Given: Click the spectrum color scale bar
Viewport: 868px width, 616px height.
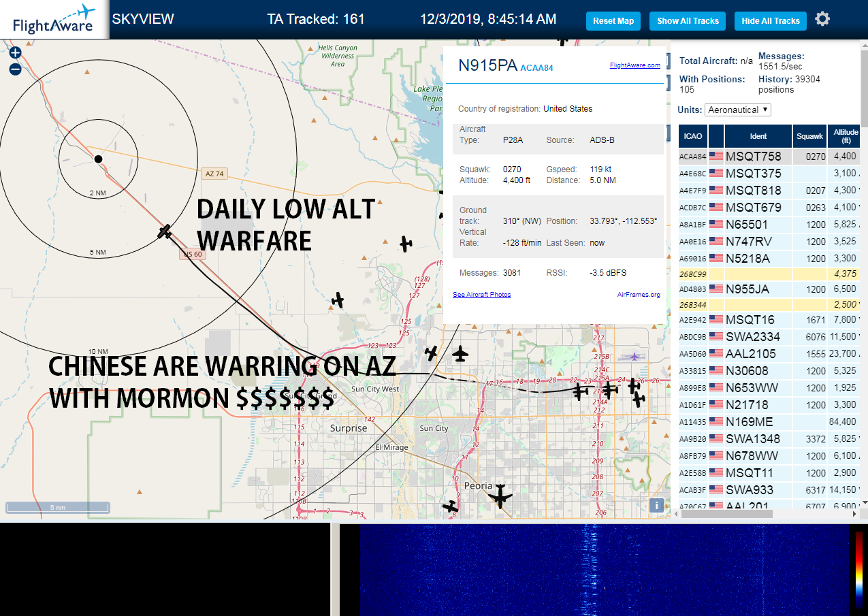Looking at the screenshot, I should [859, 569].
